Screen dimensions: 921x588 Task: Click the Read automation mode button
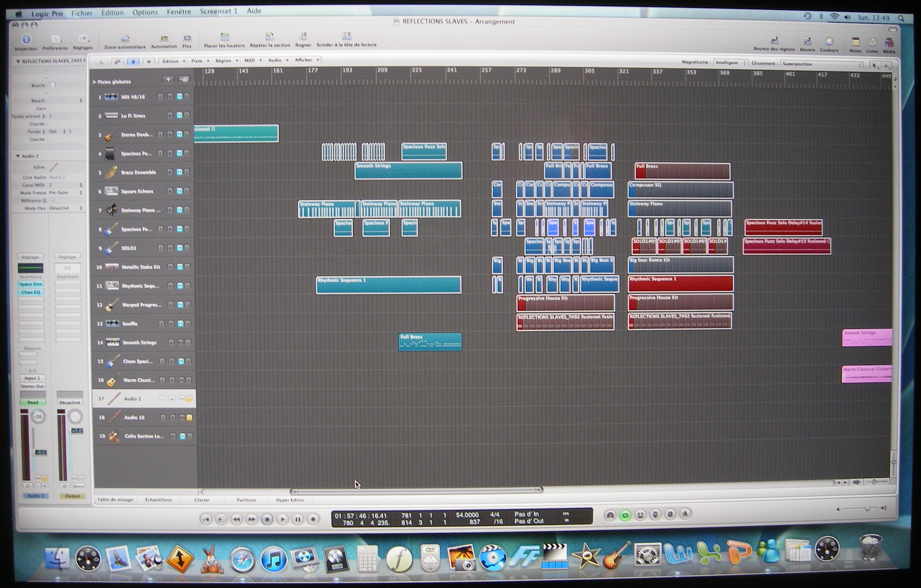coord(33,402)
